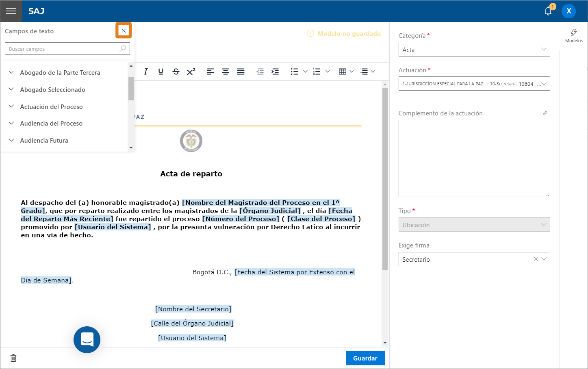
Task: Open bulleted list style dropdown arrow
Action: click(x=305, y=72)
